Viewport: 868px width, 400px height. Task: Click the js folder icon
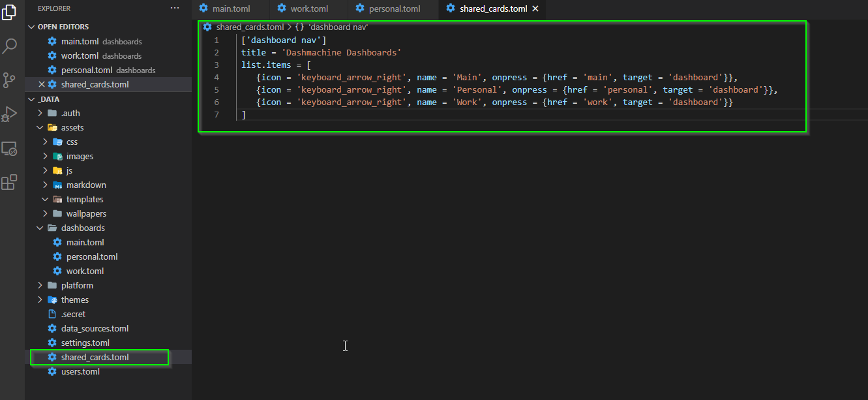57,171
